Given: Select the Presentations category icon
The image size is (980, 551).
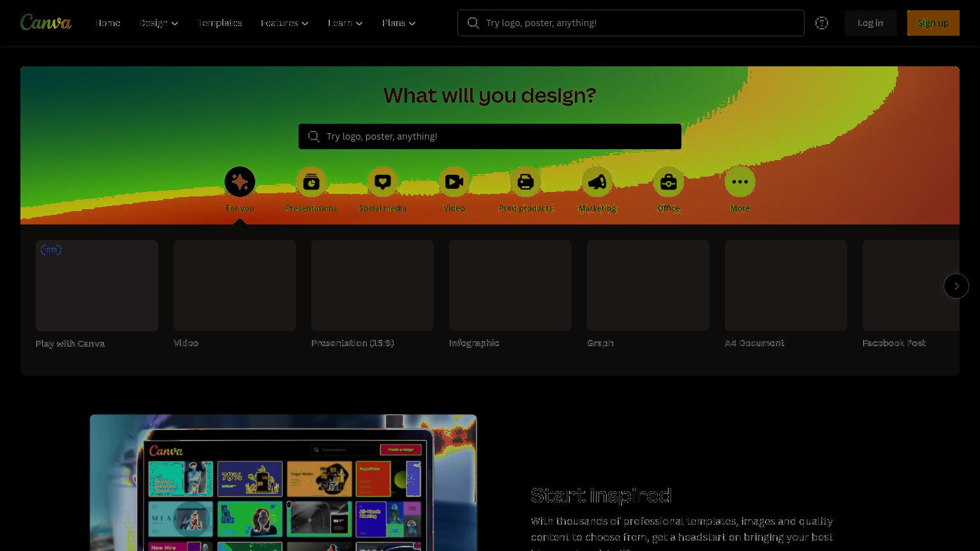Looking at the screenshot, I should click(x=311, y=182).
